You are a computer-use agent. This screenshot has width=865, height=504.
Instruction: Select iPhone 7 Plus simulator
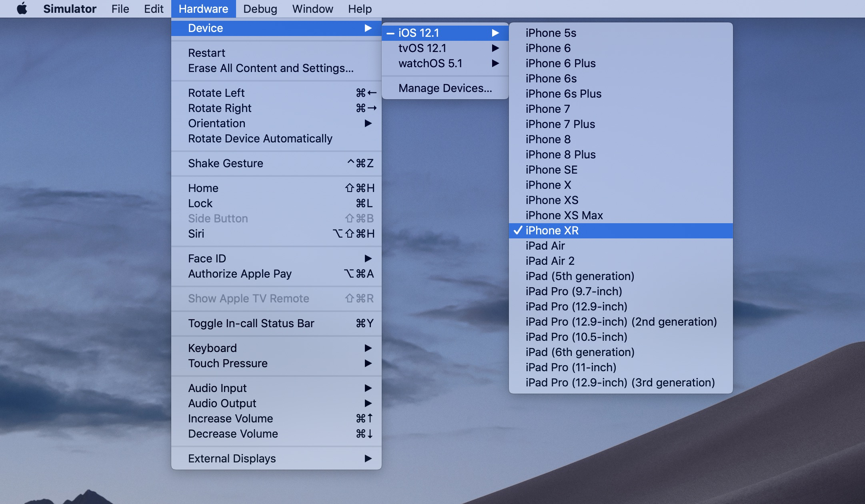pyautogui.click(x=621, y=124)
